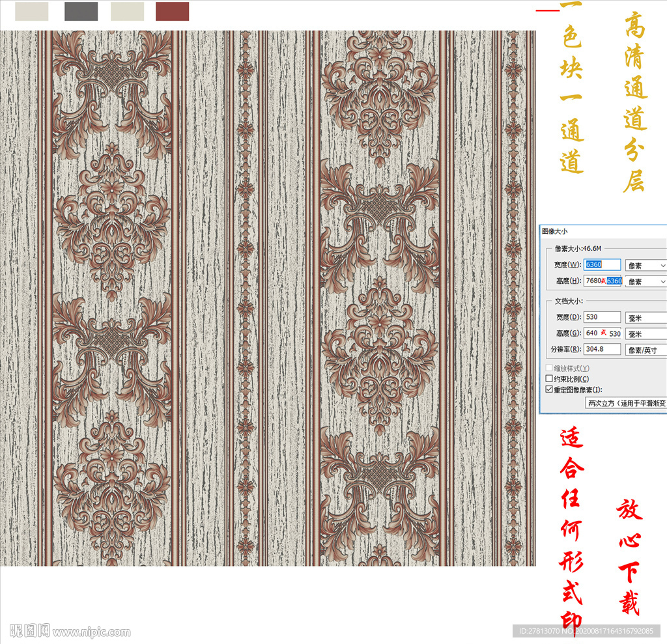The image size is (667, 644).
Task: Click the 文档大小 section label
Action: click(569, 301)
